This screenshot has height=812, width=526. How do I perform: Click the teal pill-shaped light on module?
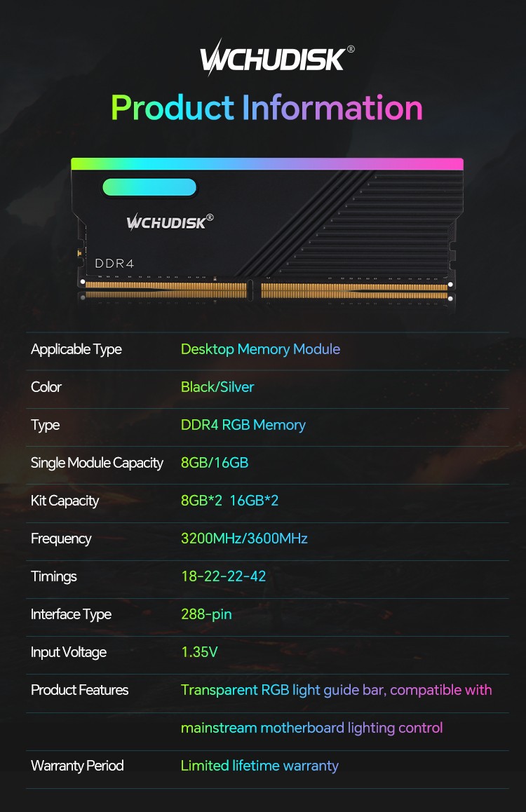click(x=149, y=187)
